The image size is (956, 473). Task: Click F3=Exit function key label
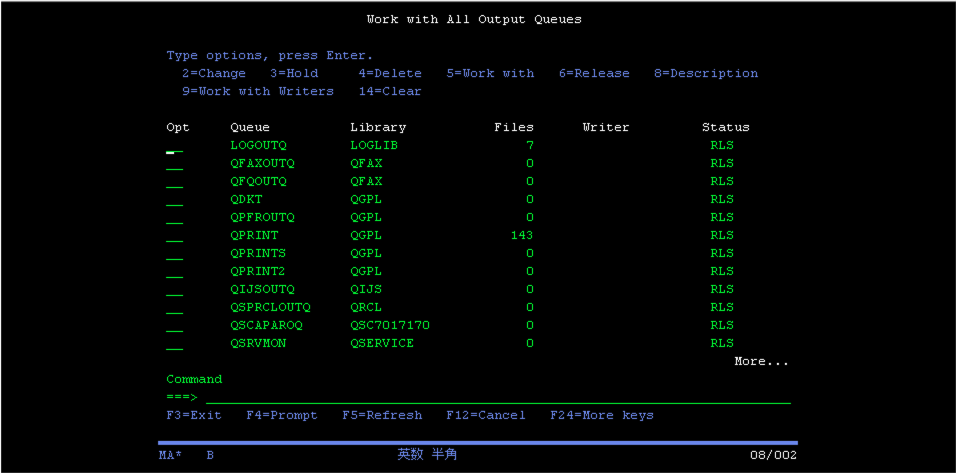click(194, 415)
